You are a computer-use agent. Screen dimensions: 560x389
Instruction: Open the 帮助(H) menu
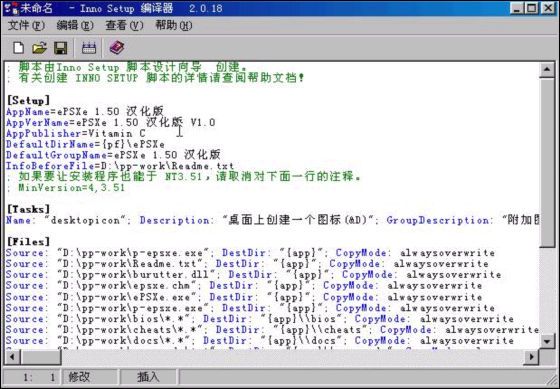pyautogui.click(x=174, y=25)
